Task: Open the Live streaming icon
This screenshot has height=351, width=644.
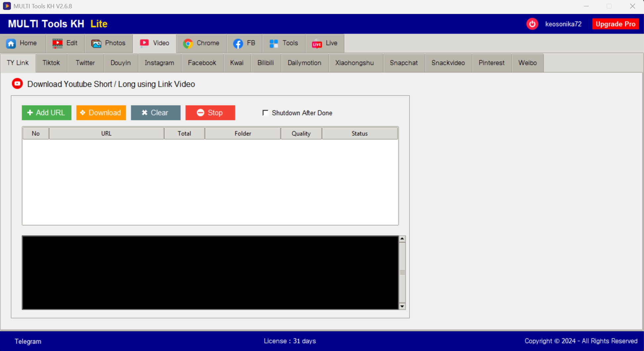Action: (317, 43)
